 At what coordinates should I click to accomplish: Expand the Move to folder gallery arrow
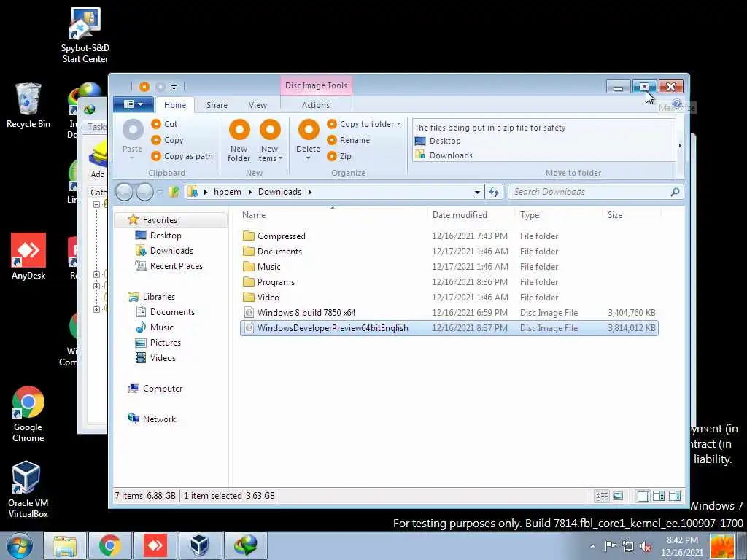click(680, 145)
